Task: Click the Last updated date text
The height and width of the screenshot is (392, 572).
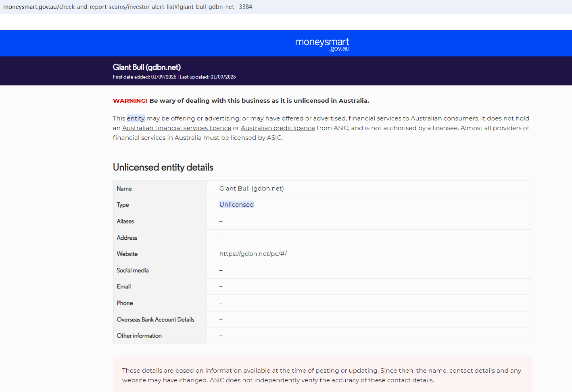Action: 208,77
